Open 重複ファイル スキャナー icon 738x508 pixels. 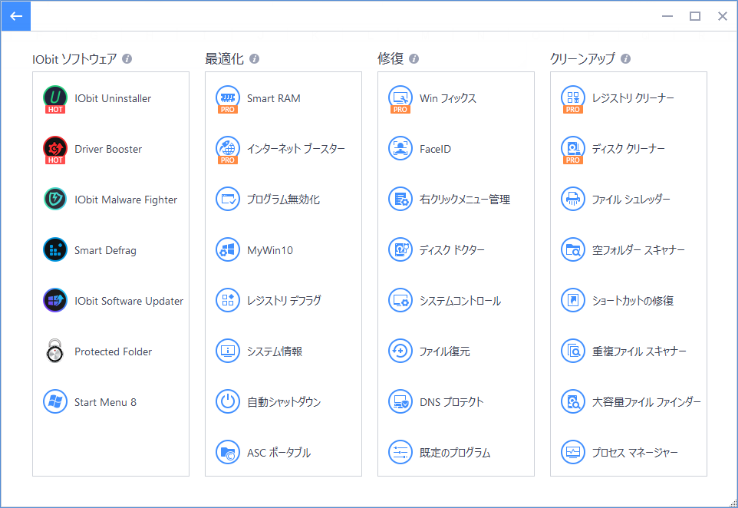pyautogui.click(x=573, y=351)
